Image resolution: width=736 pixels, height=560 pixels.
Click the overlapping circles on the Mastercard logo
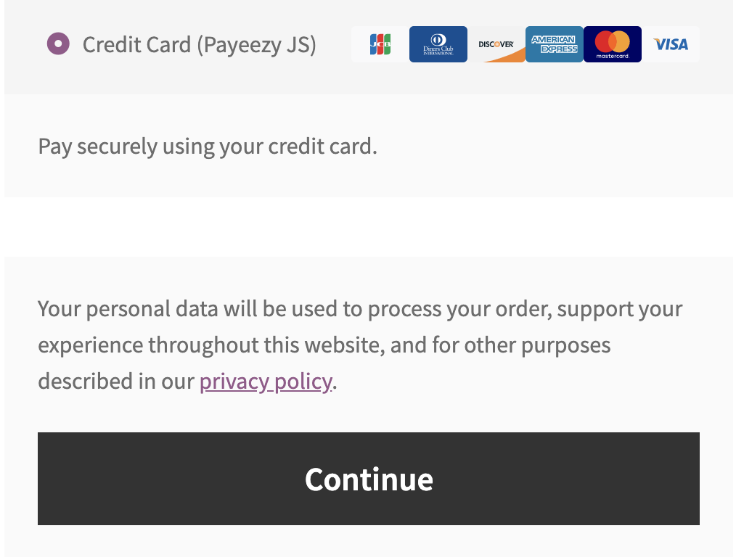(x=612, y=40)
